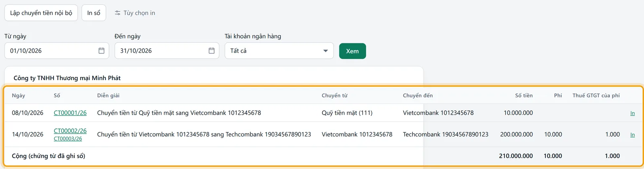The height and width of the screenshot is (169, 644).
Task: Select description Chuyển tiền từ Vietcombank sang Techcombank
Action: (204, 134)
